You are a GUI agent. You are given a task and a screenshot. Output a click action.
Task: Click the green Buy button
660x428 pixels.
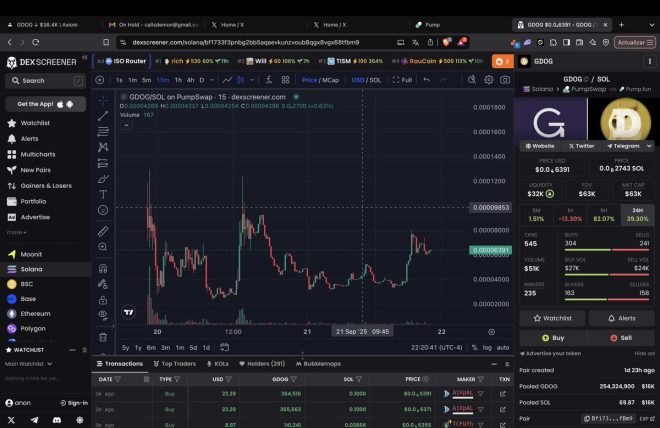click(553, 338)
